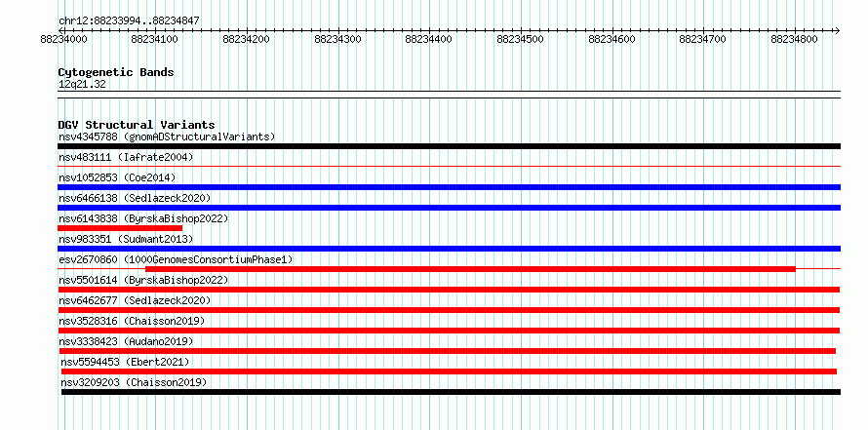Click the 88234400 ruler position

429,40
